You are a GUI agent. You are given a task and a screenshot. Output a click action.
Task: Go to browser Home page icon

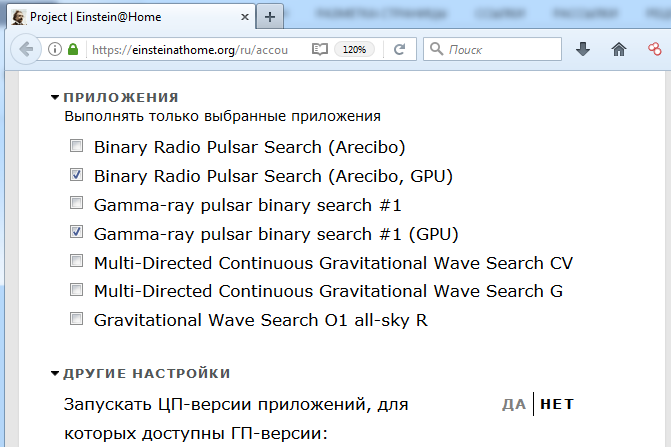[619, 50]
